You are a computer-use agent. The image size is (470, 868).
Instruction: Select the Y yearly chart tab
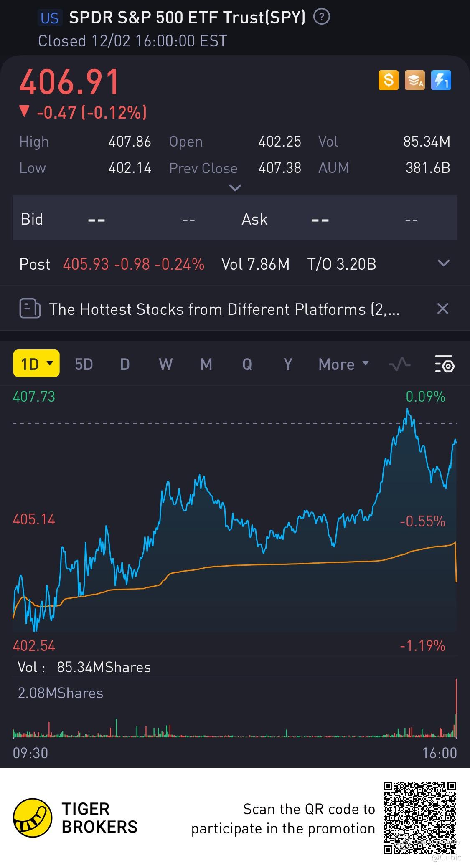[x=287, y=364]
